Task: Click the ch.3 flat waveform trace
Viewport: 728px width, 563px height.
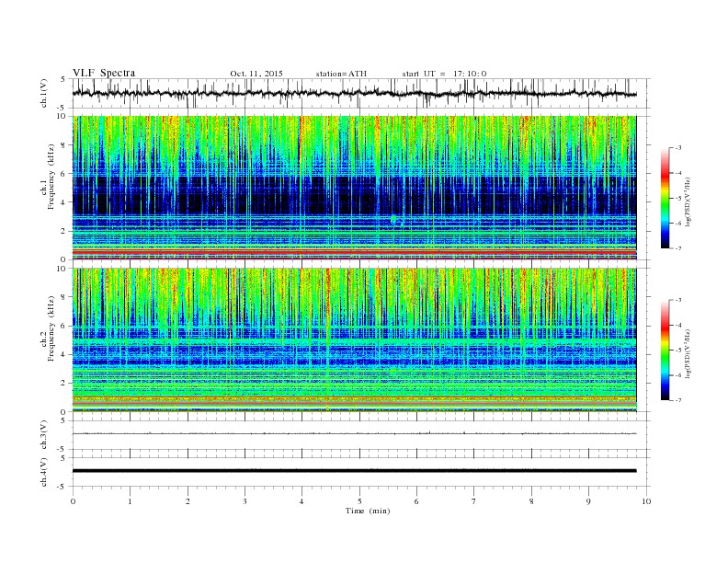Action: (354, 433)
